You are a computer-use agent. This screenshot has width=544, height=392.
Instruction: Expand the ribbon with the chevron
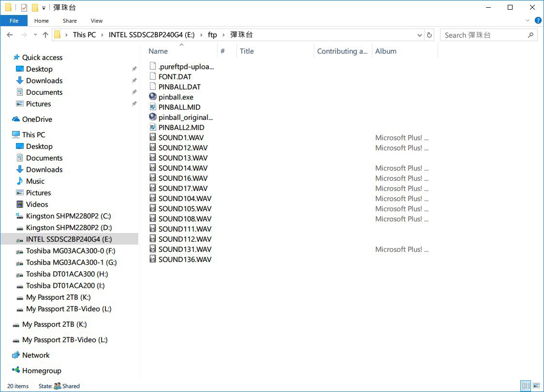[x=528, y=20]
